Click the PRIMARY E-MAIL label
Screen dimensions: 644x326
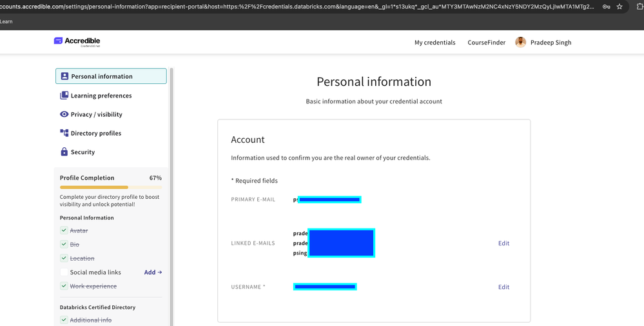[x=253, y=199]
